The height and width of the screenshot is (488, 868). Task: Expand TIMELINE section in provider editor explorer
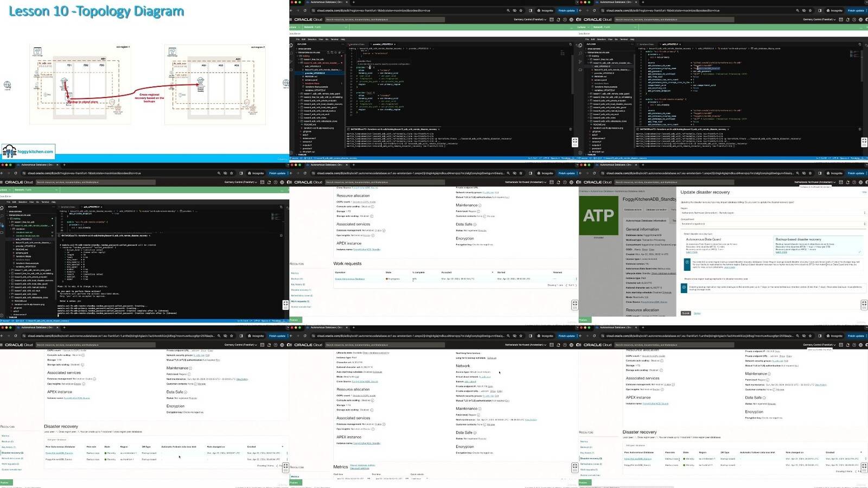tap(303, 154)
